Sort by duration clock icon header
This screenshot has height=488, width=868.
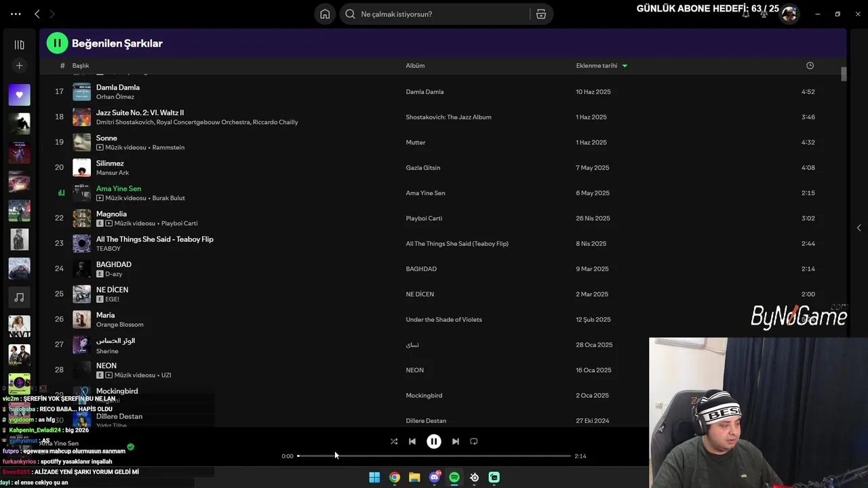pos(810,66)
